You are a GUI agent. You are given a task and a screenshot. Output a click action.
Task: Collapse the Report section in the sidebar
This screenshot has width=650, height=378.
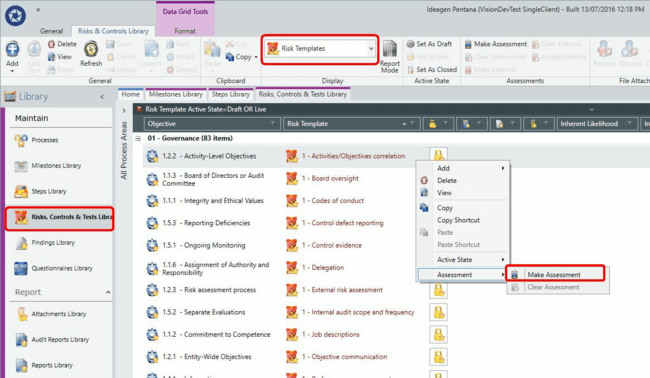point(108,292)
